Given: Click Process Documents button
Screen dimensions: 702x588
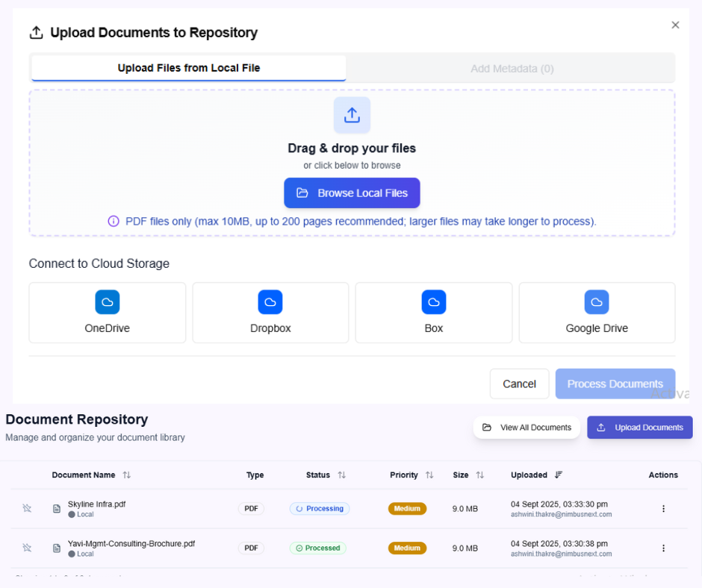Looking at the screenshot, I should click(x=615, y=384).
